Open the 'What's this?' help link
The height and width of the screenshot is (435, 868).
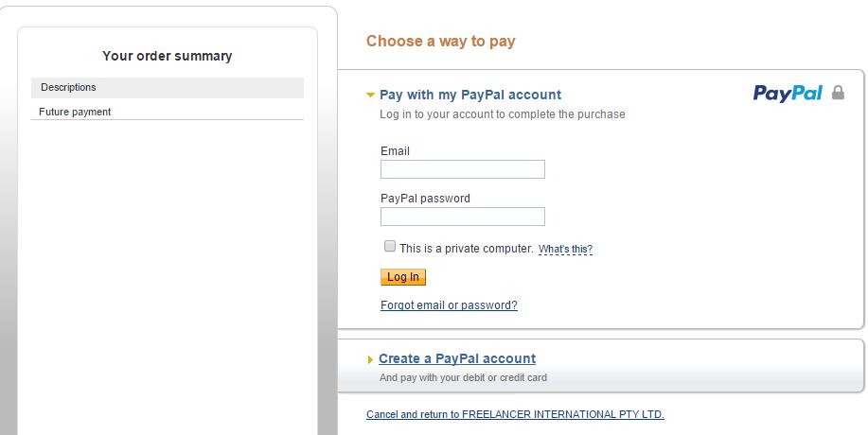coord(565,250)
